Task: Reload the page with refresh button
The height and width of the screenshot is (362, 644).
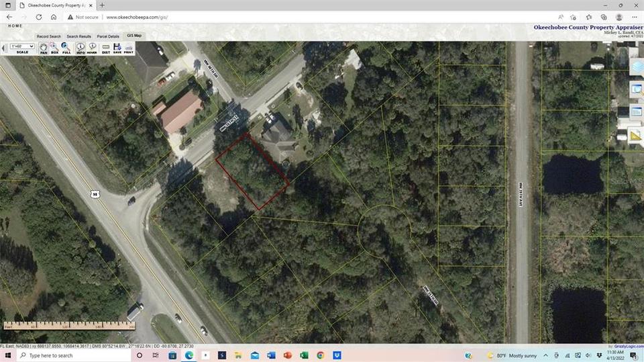Action: click(39, 17)
